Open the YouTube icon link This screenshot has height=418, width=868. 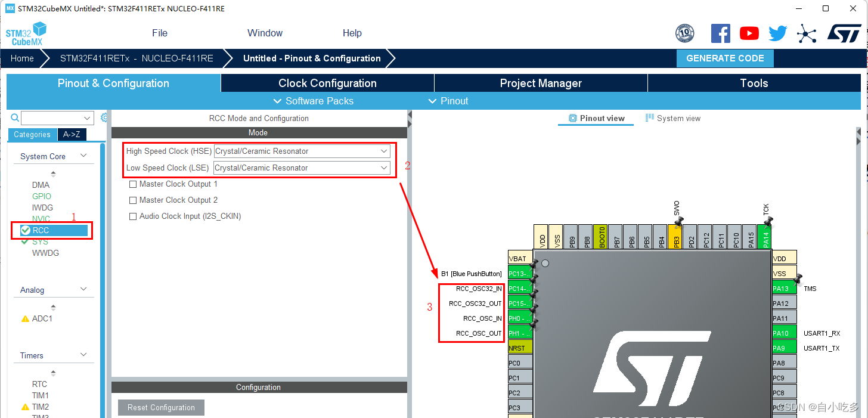click(749, 33)
